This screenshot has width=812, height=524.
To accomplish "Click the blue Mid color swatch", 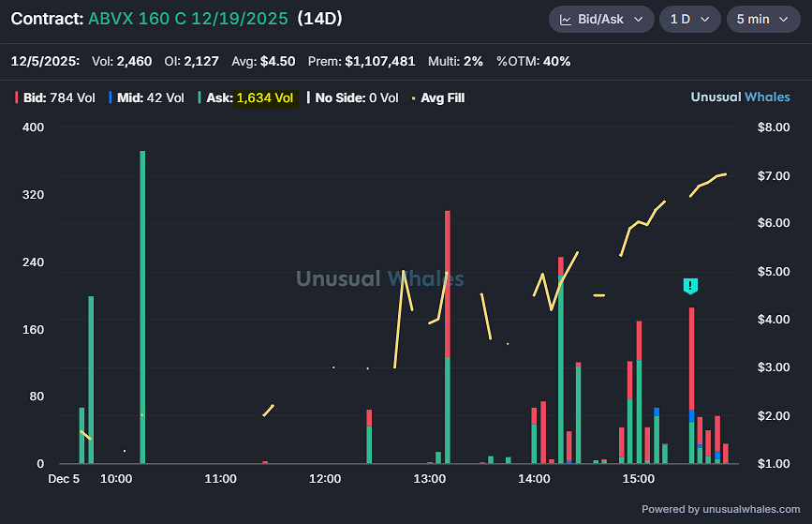I will [111, 97].
